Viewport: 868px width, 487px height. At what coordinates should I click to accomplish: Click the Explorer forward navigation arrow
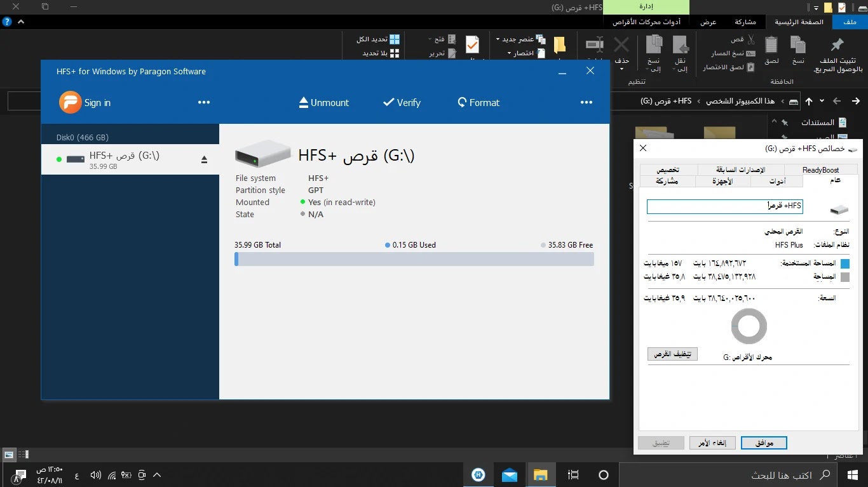click(x=837, y=101)
